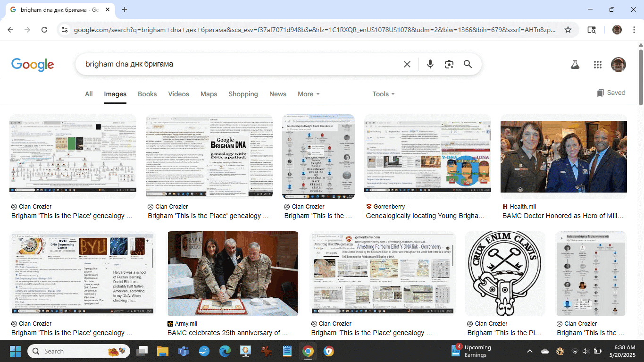Open File Explorer from the taskbar
The image size is (644, 362).
point(162,351)
